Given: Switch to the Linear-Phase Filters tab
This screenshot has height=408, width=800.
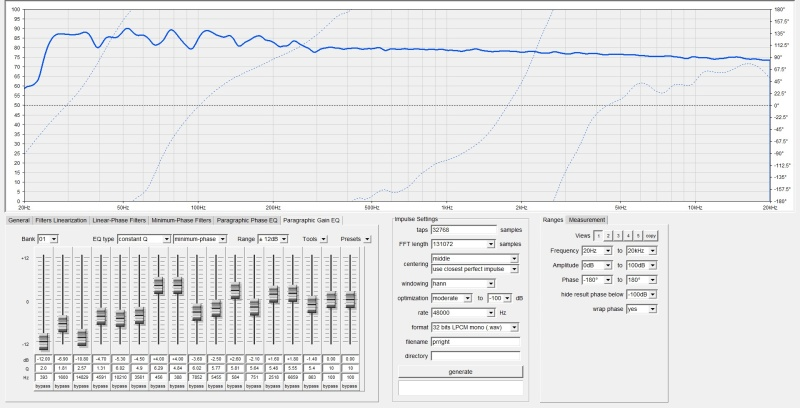Looking at the screenshot, I should click(120, 219).
